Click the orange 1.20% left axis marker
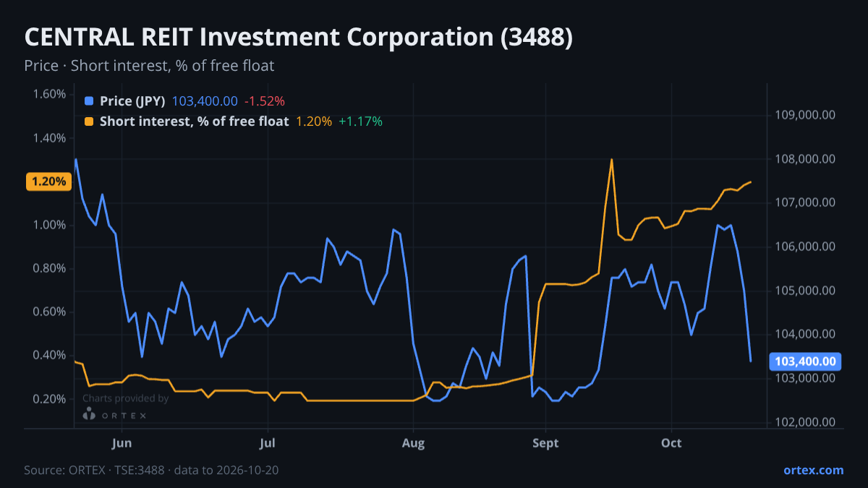This screenshot has height=488, width=868. [x=49, y=181]
